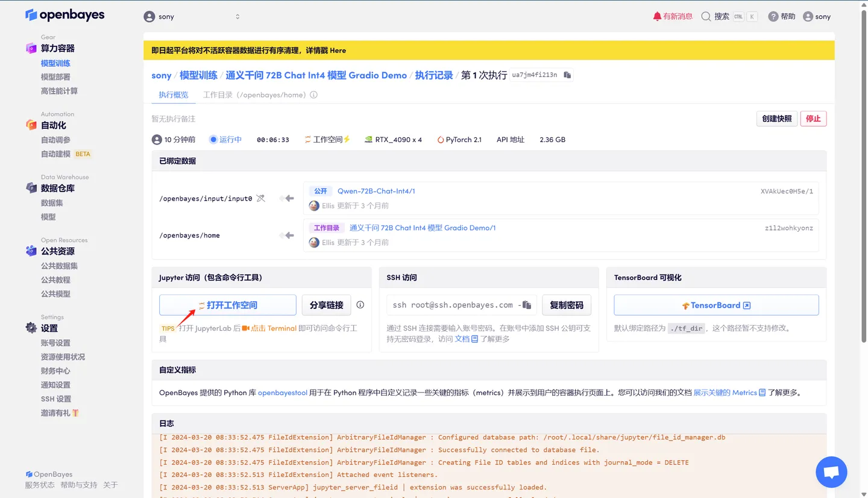
Task: Select 模型 under 数据仓库
Action: click(48, 217)
